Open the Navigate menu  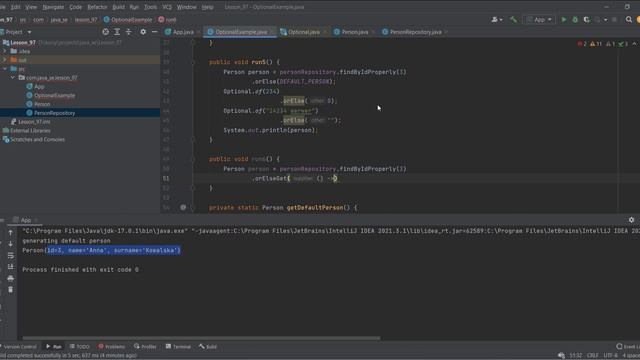click(53, 7)
